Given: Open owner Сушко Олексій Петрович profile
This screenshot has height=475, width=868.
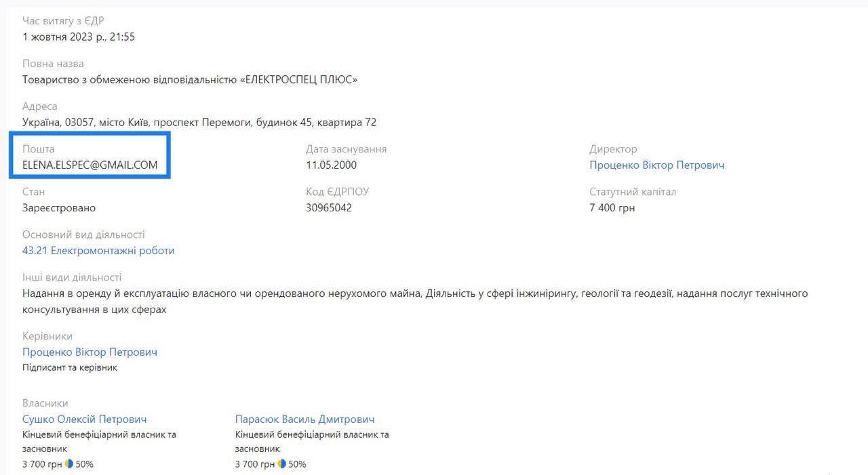Looking at the screenshot, I should pyautogui.click(x=84, y=419).
